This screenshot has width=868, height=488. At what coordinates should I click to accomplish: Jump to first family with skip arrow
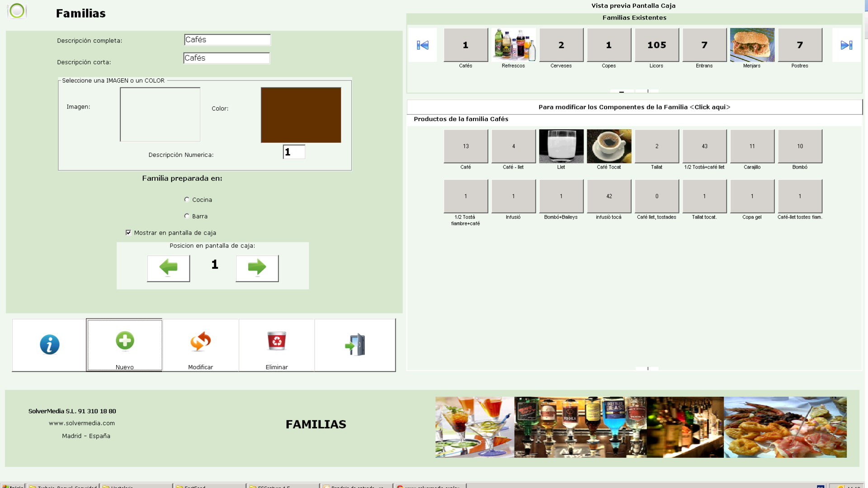422,45
